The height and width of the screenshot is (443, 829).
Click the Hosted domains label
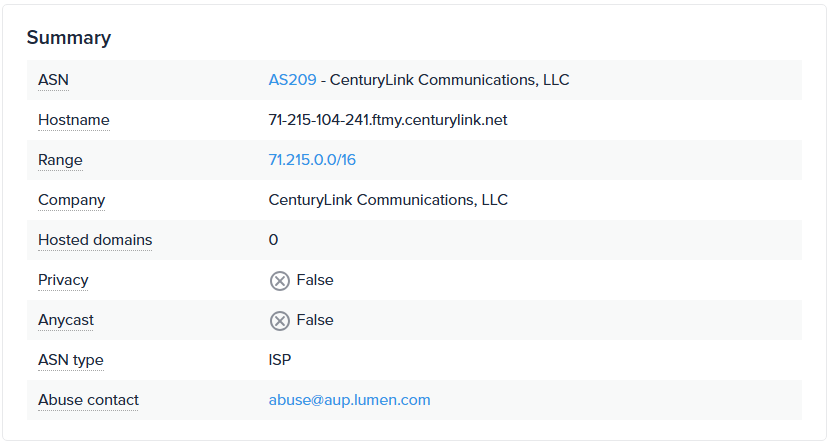(95, 240)
